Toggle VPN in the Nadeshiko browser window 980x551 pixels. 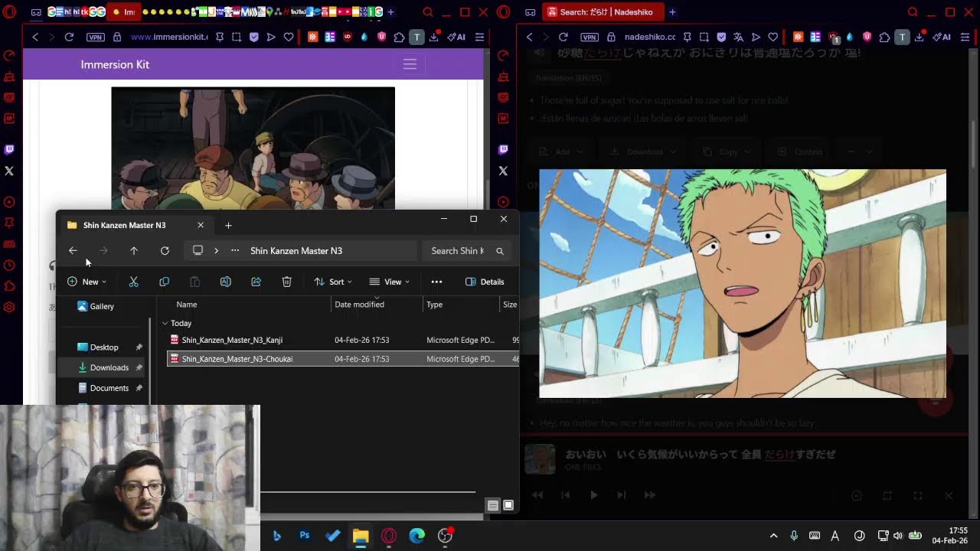589,37
